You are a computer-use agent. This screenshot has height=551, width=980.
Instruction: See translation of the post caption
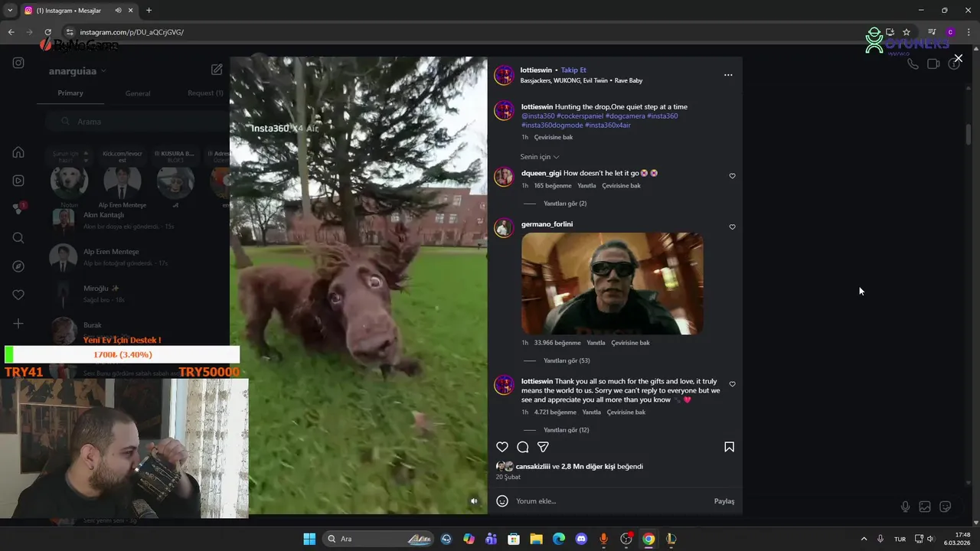554,138
